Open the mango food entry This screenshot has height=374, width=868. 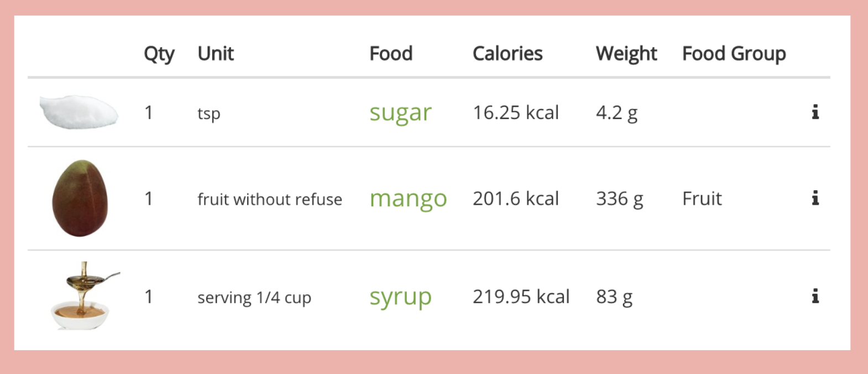(408, 199)
